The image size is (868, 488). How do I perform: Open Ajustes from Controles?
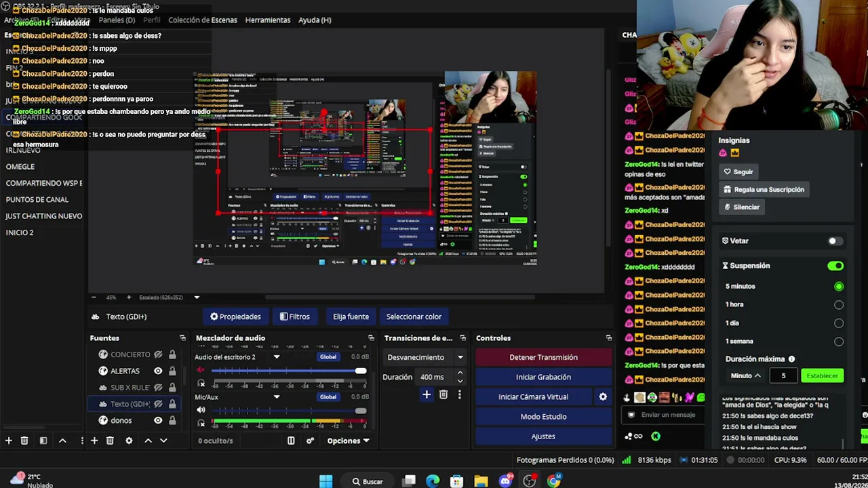click(x=543, y=436)
